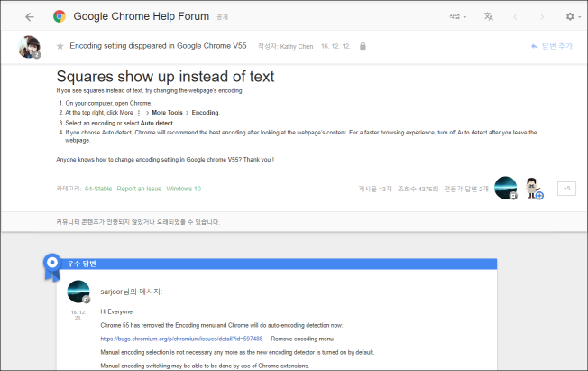Viewport: 588px width, 371px height.
Task: Click the 전문가 답변 2개 text
Action: 466,189
